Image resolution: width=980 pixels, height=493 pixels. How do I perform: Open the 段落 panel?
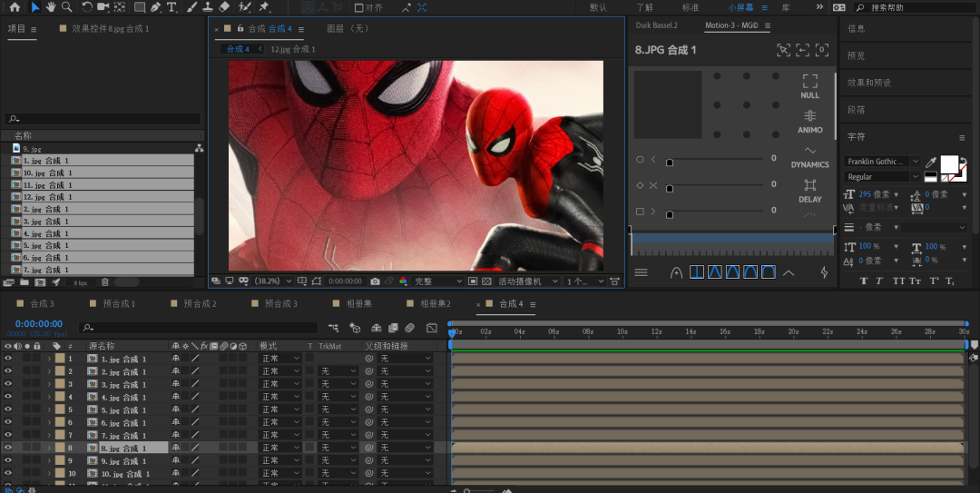(857, 110)
